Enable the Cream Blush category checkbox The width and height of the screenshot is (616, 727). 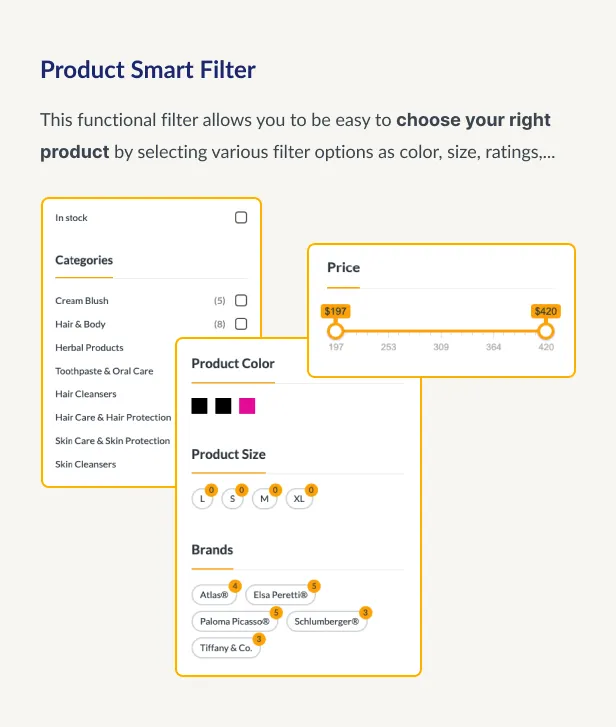[x=241, y=300]
